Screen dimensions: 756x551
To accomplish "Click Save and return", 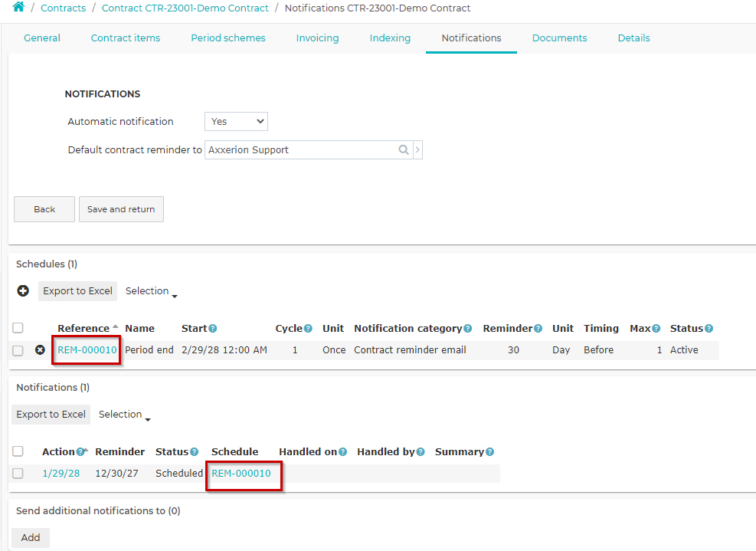I will 121,209.
